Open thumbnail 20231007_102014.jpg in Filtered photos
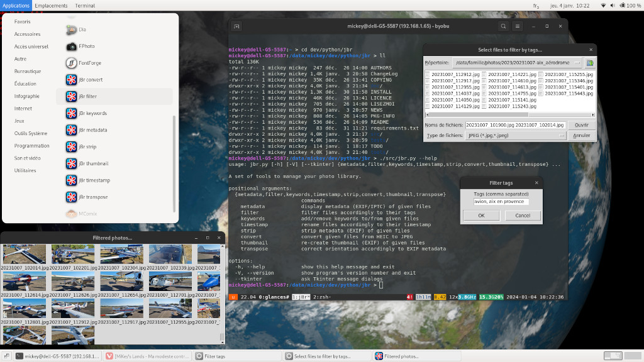 [25, 255]
